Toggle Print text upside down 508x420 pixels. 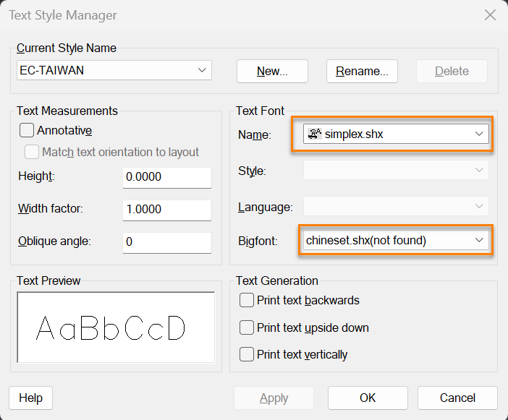pyautogui.click(x=247, y=327)
